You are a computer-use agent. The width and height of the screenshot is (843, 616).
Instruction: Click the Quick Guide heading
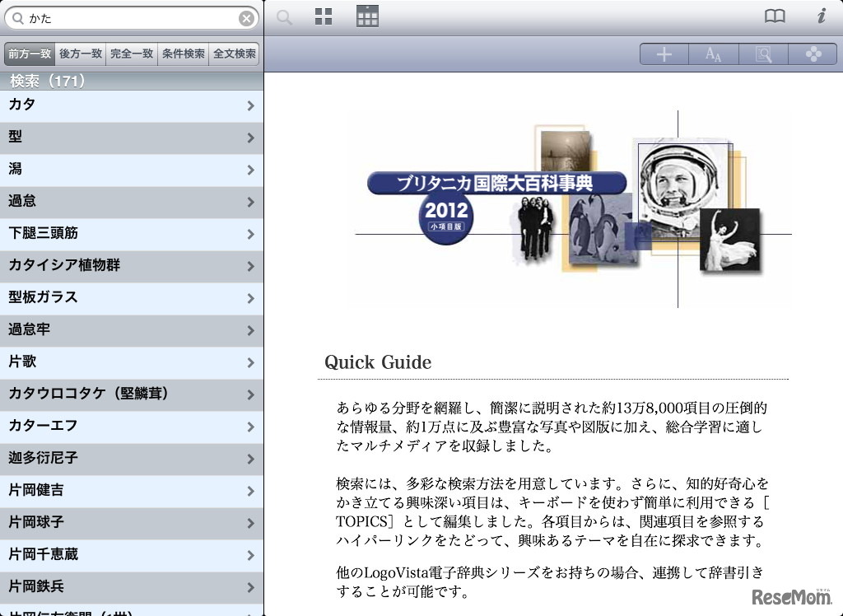378,362
